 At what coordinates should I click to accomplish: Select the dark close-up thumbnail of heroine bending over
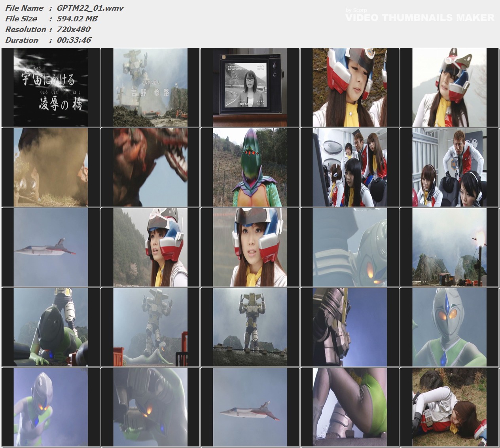[x=150, y=407]
